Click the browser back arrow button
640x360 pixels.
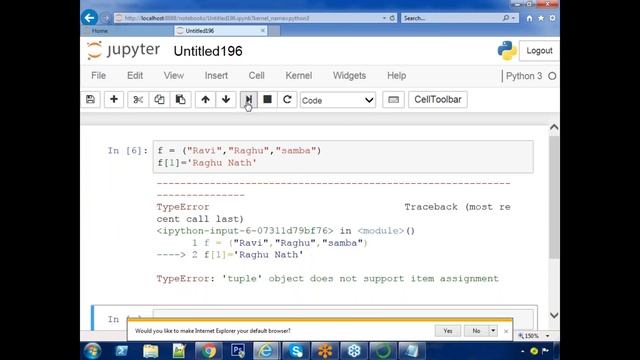(89, 18)
